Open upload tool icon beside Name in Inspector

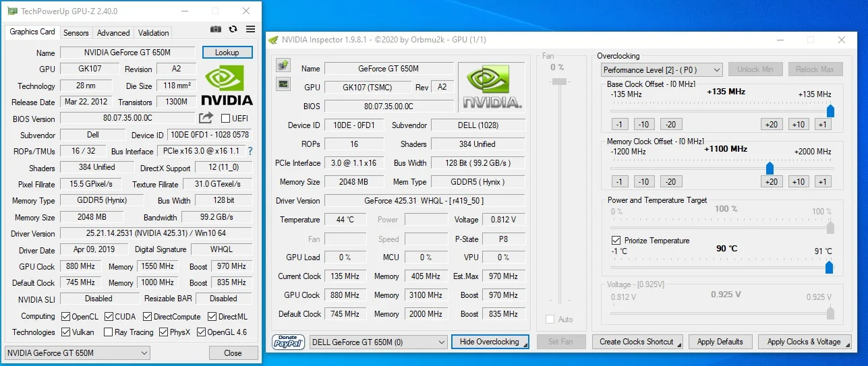283,65
